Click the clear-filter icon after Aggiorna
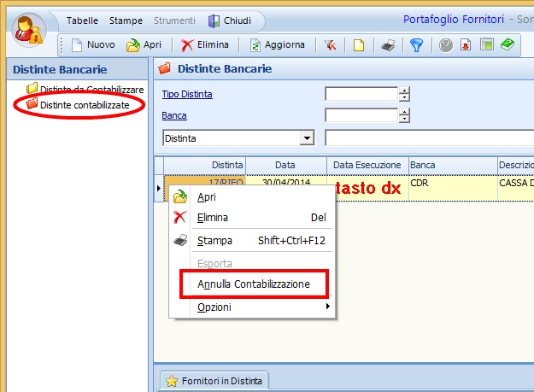Viewport: 534px width, 392px height. (331, 45)
